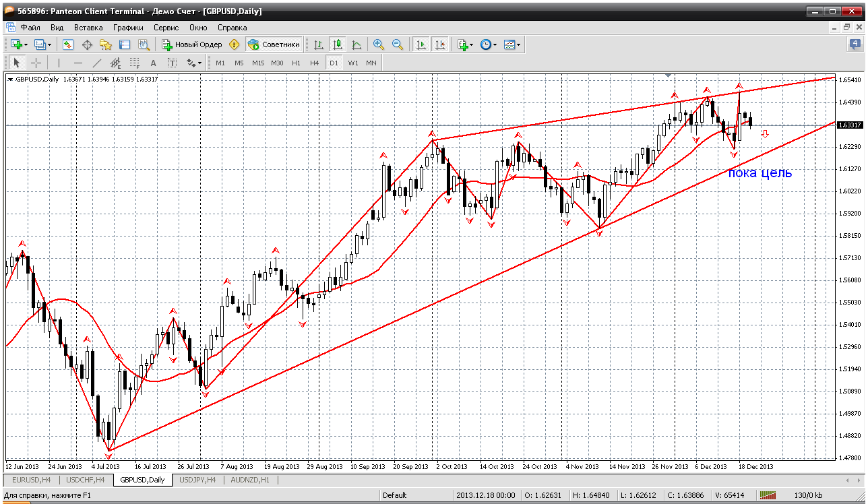Zoom in on the chart

379,44
